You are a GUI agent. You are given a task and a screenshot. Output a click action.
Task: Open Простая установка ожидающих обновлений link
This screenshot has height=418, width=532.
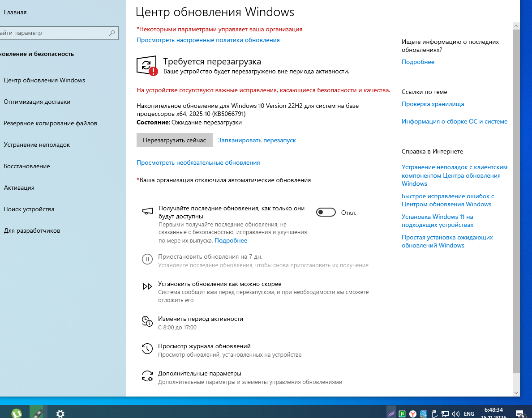(x=447, y=241)
